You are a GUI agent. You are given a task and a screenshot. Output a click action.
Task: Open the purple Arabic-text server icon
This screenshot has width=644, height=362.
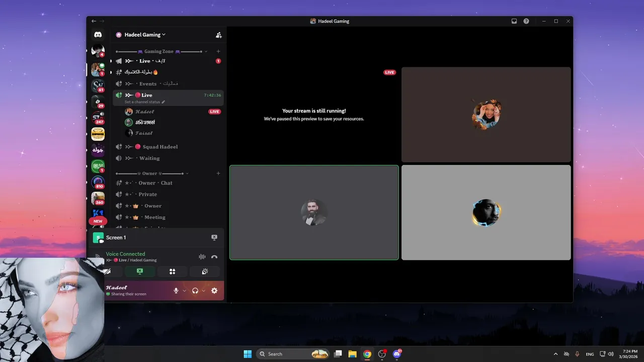click(98, 150)
